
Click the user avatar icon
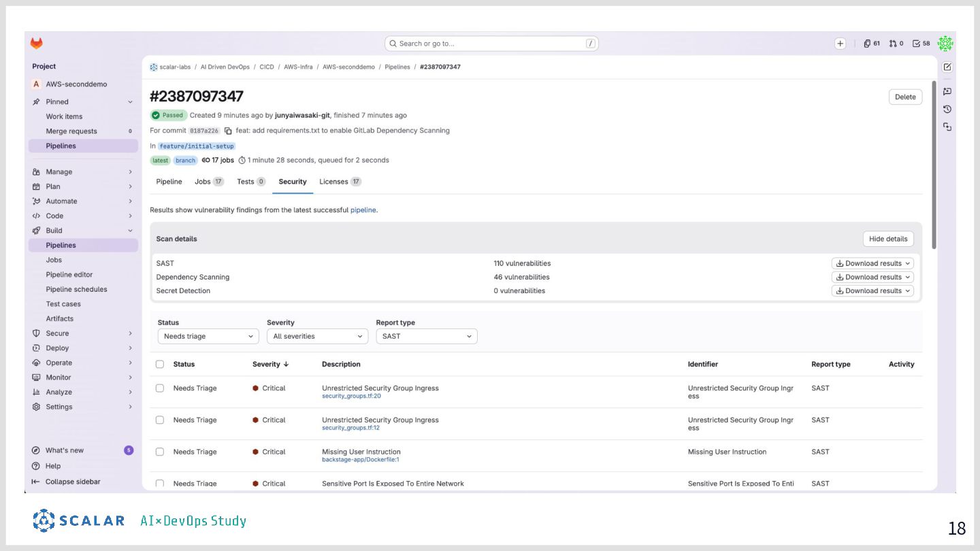pyautogui.click(x=945, y=44)
